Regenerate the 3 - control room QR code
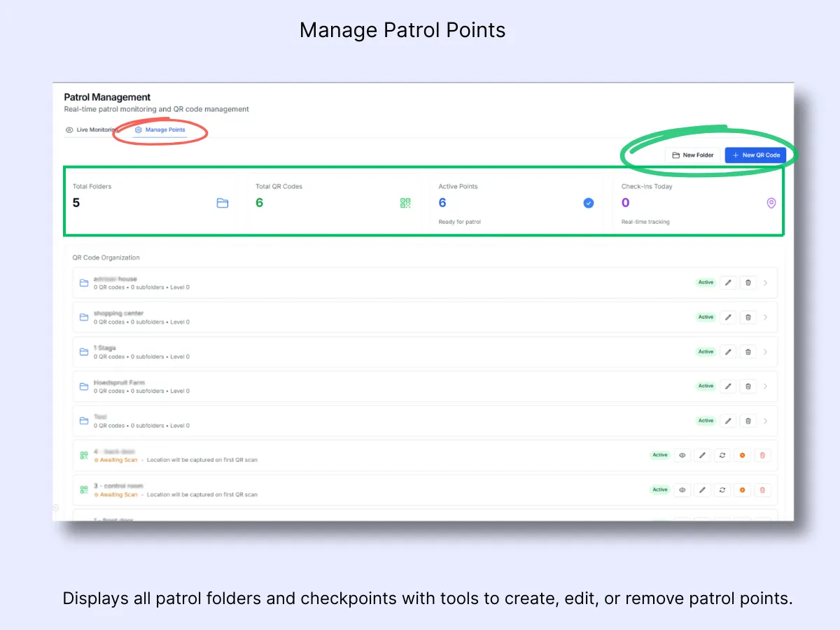The height and width of the screenshot is (630, 840). pyautogui.click(x=722, y=489)
